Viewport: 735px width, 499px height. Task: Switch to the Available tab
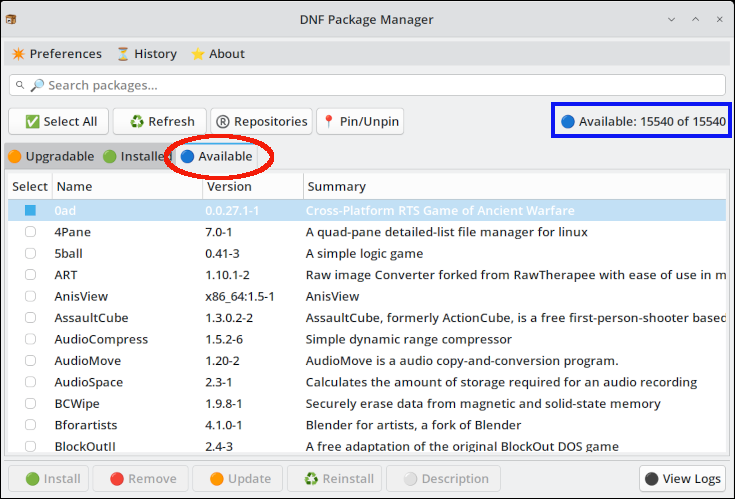click(x=217, y=156)
